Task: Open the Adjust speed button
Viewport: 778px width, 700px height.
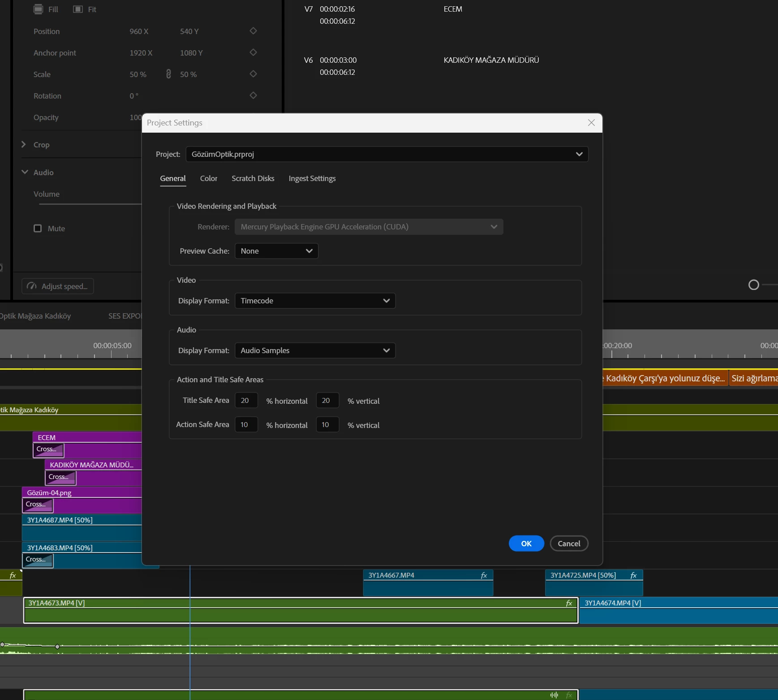Action: pos(58,286)
